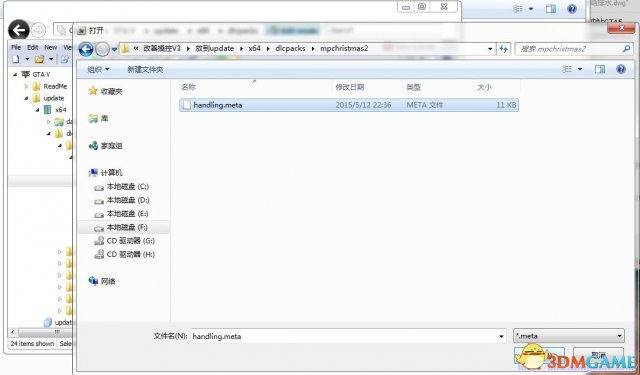Click preview pane icon in background window
The width and height of the screenshot is (640, 375).
pos(551,9)
